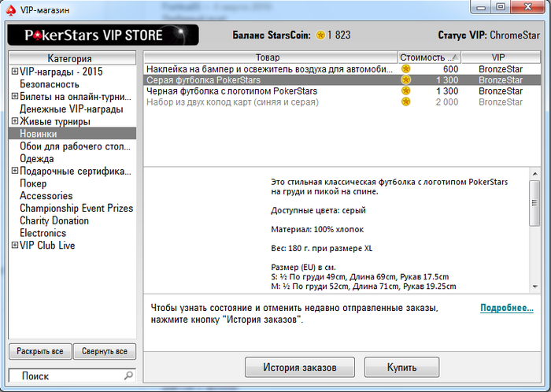Open the Одежда category
551x392 pixels.
(x=36, y=159)
